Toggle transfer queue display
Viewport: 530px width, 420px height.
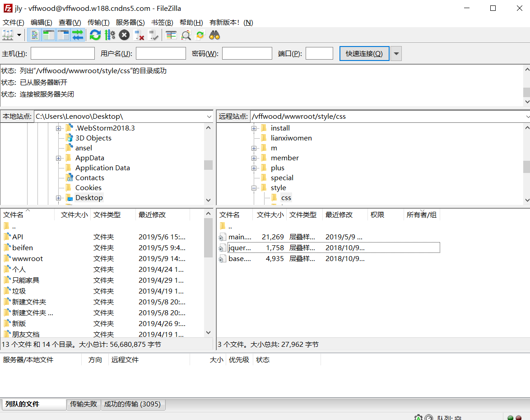tap(78, 35)
